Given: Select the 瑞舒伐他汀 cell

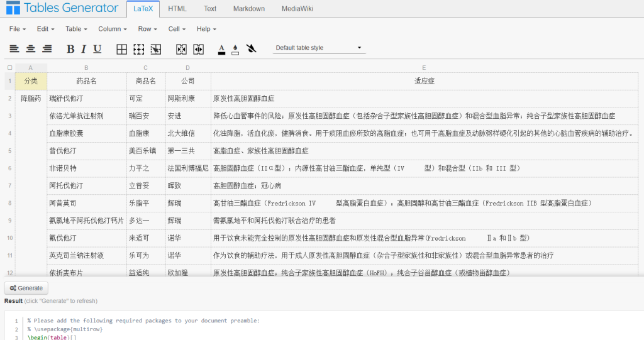Looking at the screenshot, I should [x=87, y=99].
